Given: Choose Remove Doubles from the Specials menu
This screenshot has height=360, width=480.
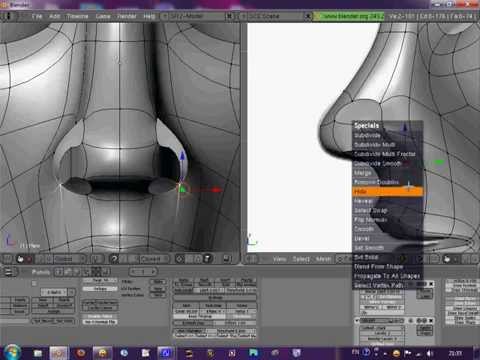Looking at the screenshot, I should (388, 182).
